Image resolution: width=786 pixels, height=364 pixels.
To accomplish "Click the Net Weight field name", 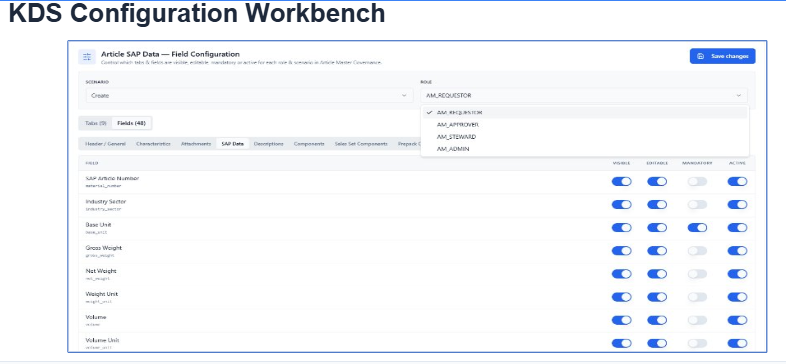I will click(101, 271).
